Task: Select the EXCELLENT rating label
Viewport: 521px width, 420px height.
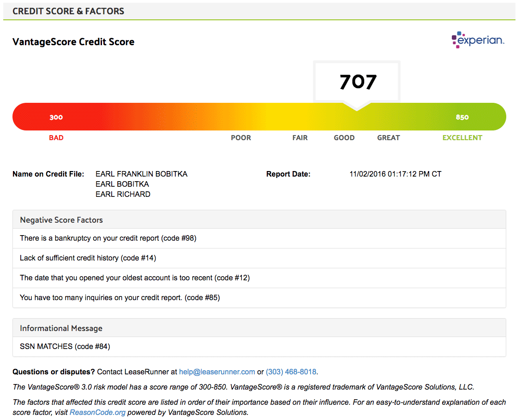Action: pyautogui.click(x=462, y=138)
